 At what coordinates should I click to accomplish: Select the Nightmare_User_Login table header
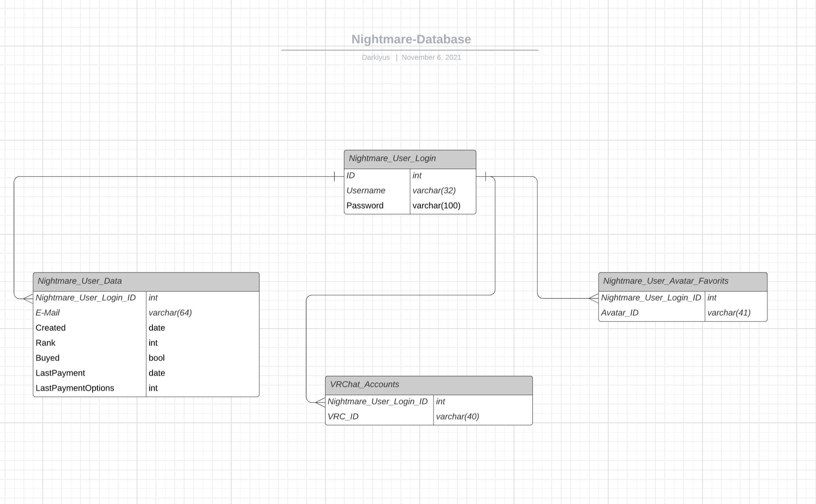[x=410, y=159]
